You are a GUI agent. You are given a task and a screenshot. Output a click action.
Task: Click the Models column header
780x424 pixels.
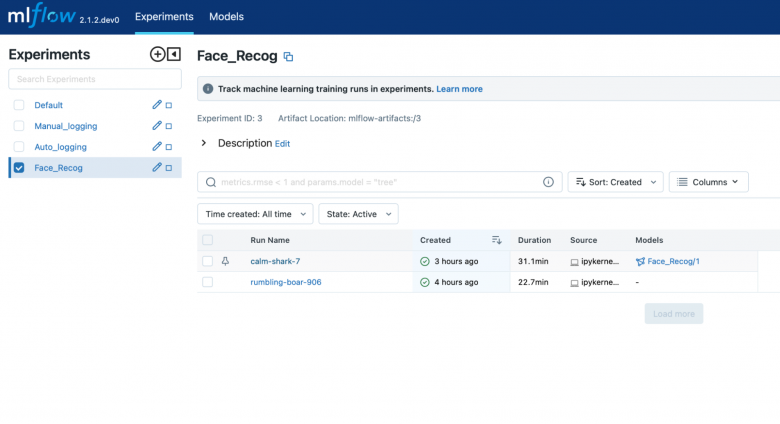click(x=649, y=240)
